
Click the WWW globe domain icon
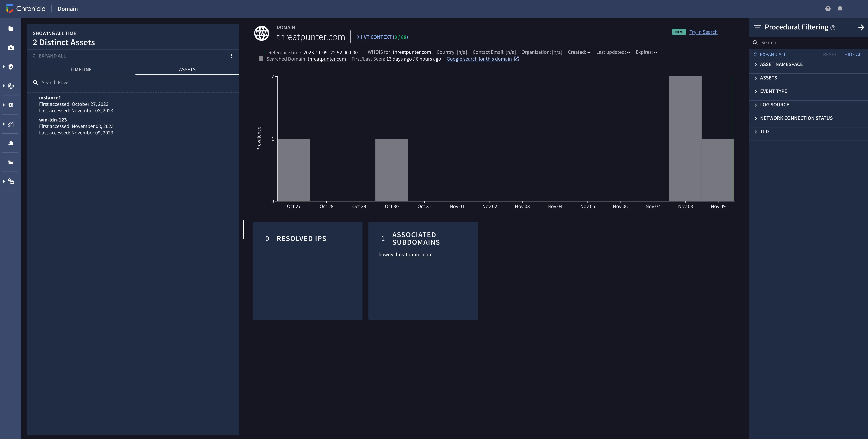[x=262, y=33]
